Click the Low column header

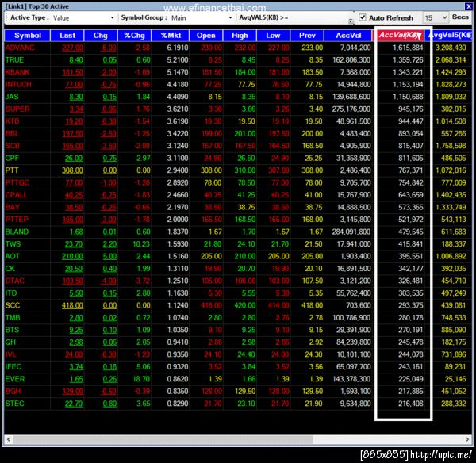click(273, 36)
